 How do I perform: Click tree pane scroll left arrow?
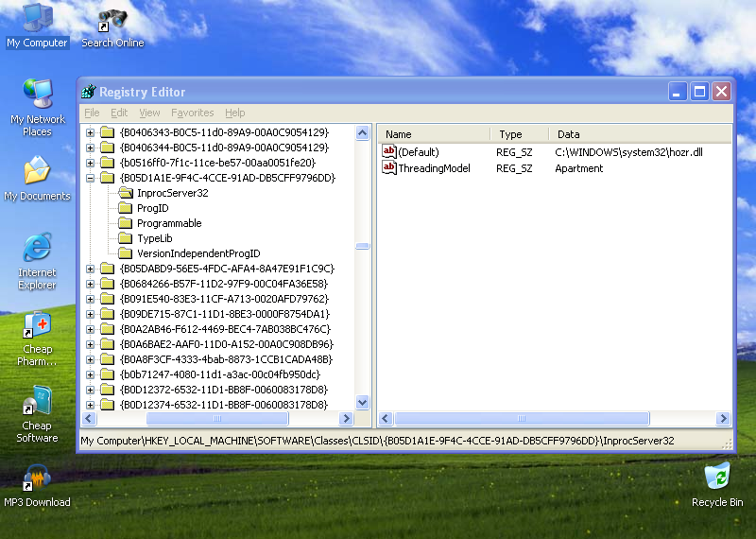pyautogui.click(x=89, y=418)
